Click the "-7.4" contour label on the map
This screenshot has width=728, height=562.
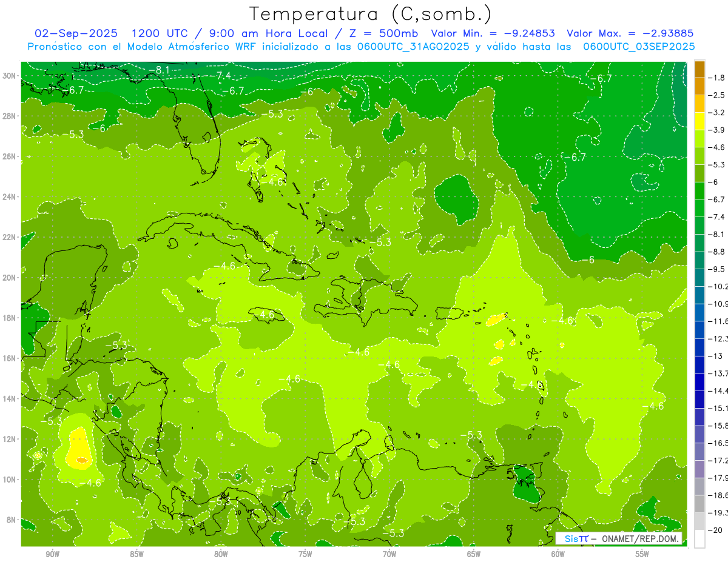(x=220, y=75)
